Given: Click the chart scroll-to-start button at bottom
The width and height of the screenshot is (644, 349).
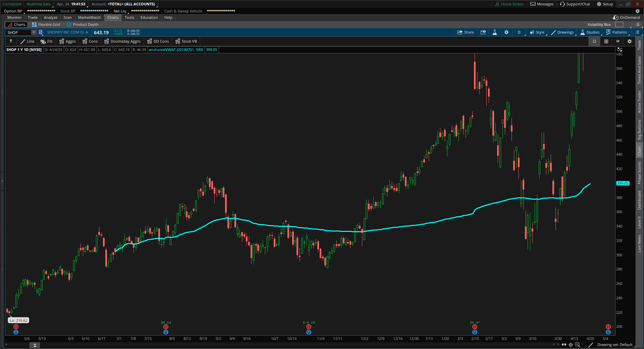Looking at the screenshot, I should 35,345.
